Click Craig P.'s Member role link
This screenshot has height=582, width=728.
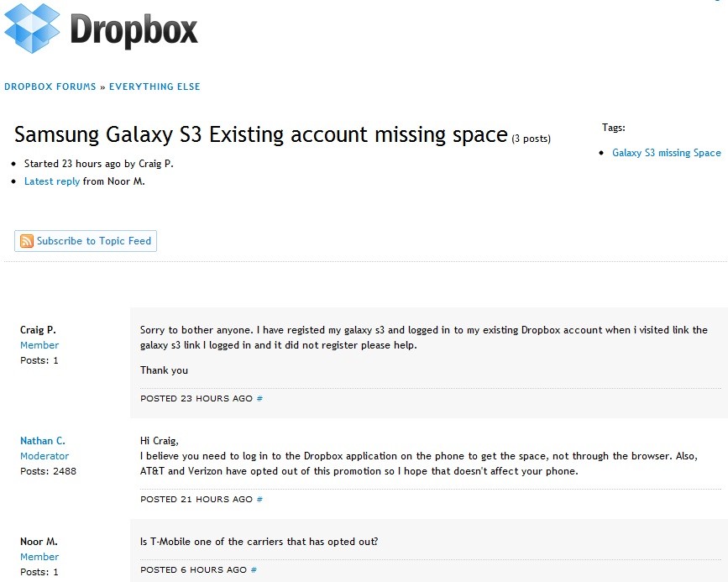pos(39,345)
